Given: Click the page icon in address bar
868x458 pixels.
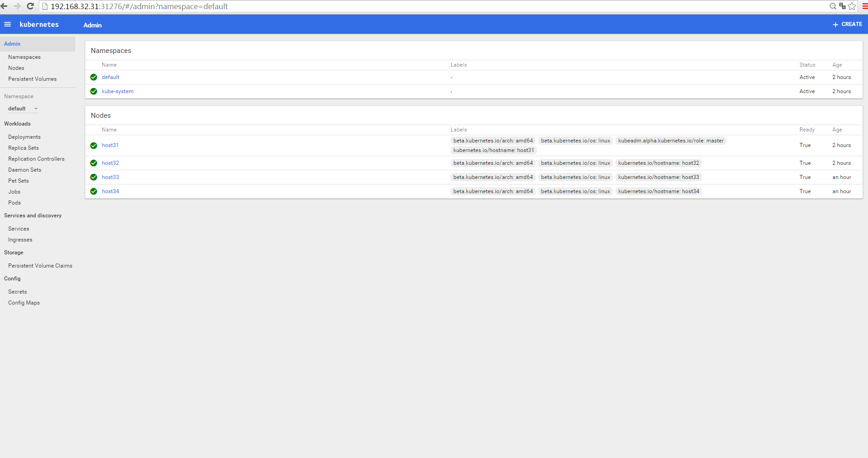Looking at the screenshot, I should (x=45, y=6).
